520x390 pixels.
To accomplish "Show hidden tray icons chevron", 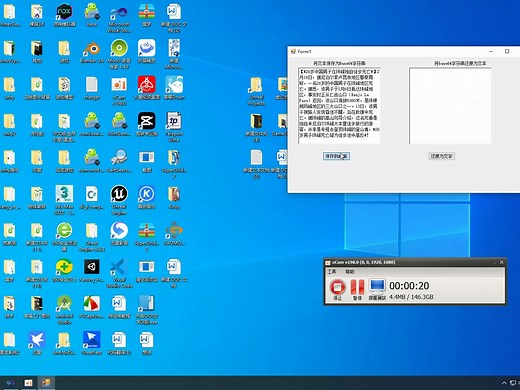I will tap(504, 383).
